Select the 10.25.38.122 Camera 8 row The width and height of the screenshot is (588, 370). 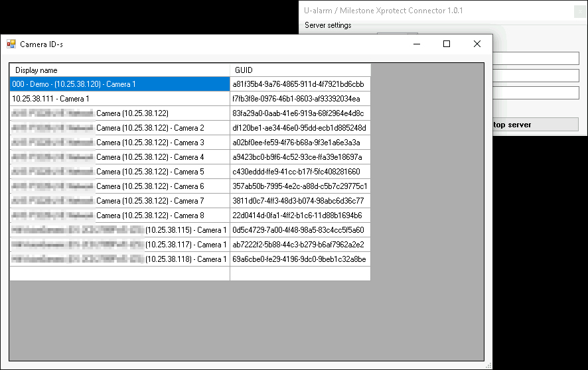[119, 216]
